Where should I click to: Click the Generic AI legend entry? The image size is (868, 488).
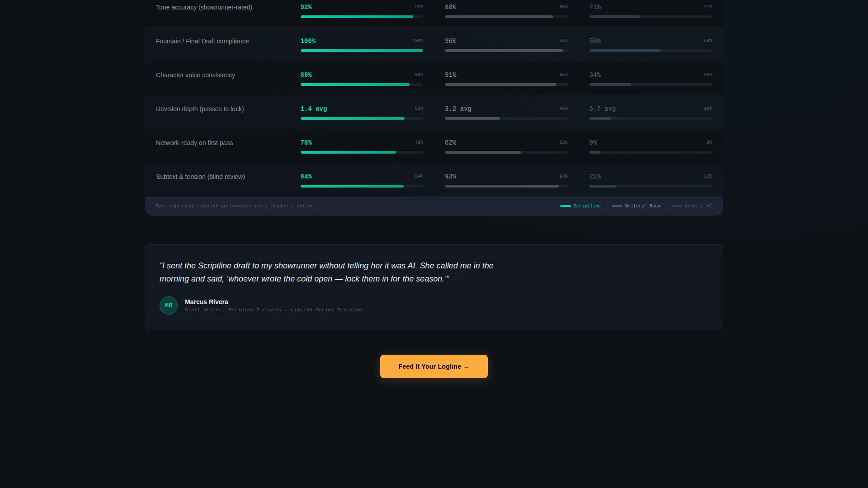692,206
